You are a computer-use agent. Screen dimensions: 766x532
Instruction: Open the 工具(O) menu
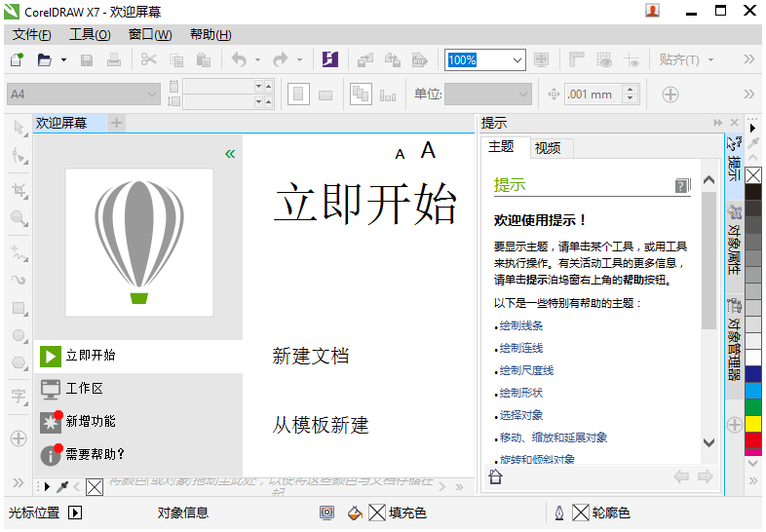(x=90, y=35)
